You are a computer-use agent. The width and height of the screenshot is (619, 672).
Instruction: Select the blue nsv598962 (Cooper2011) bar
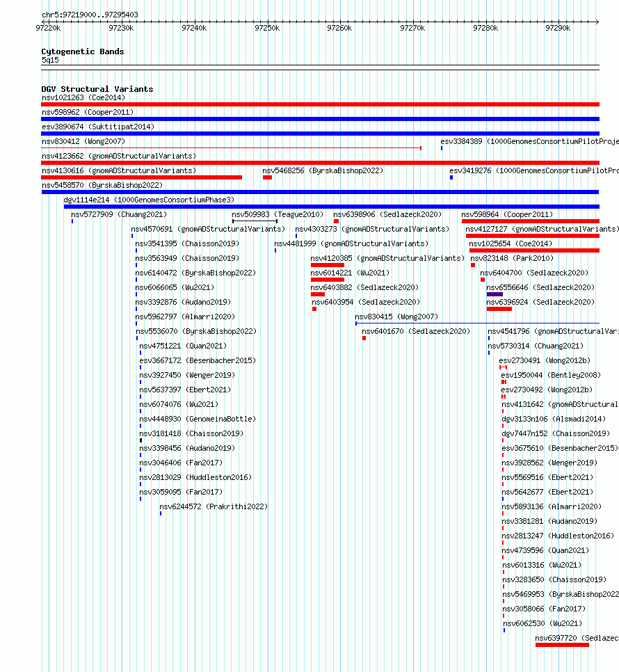(x=321, y=119)
